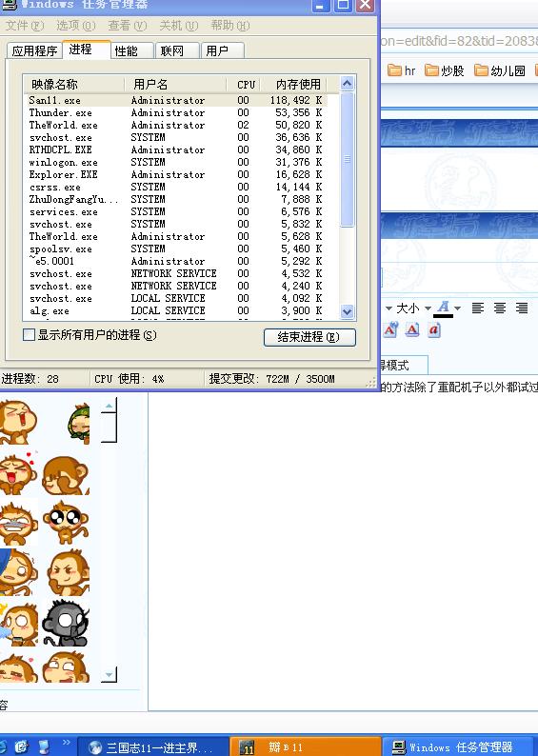Click the process list scrollbar thumb

(x=347, y=159)
